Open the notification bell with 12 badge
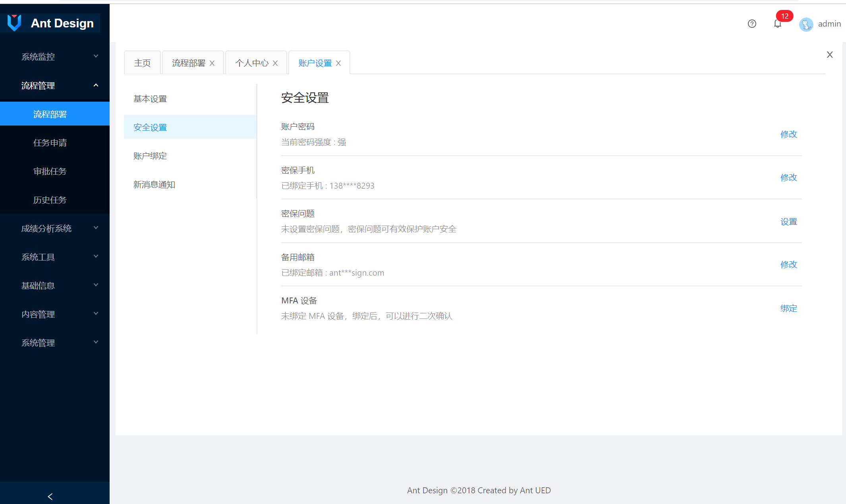The image size is (846, 504). 778,24
